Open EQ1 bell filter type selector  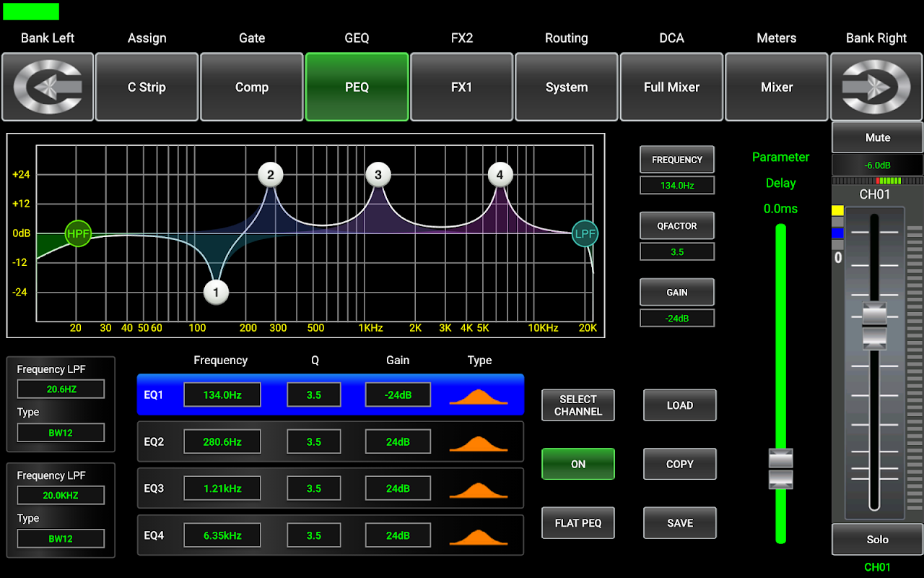(x=478, y=395)
